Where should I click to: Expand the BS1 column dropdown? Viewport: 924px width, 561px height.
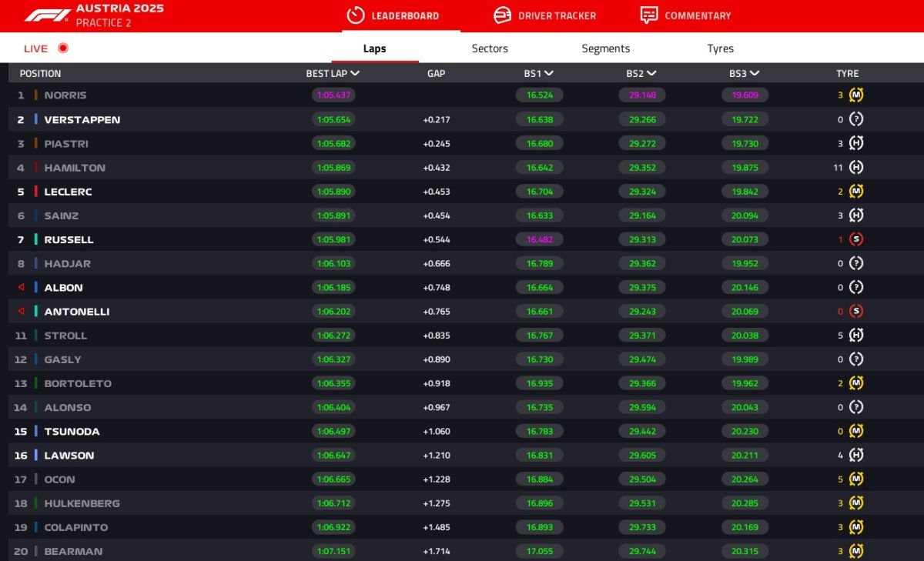549,74
